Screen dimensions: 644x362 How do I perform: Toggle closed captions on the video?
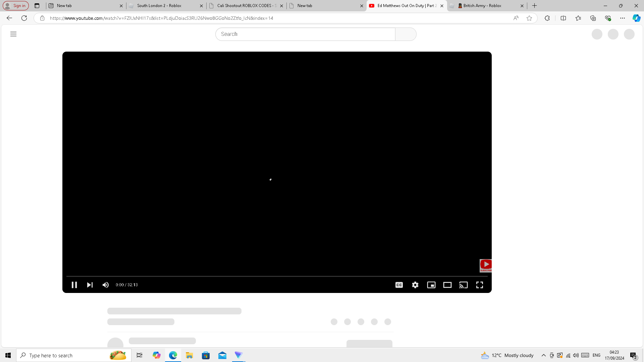coord(399,285)
